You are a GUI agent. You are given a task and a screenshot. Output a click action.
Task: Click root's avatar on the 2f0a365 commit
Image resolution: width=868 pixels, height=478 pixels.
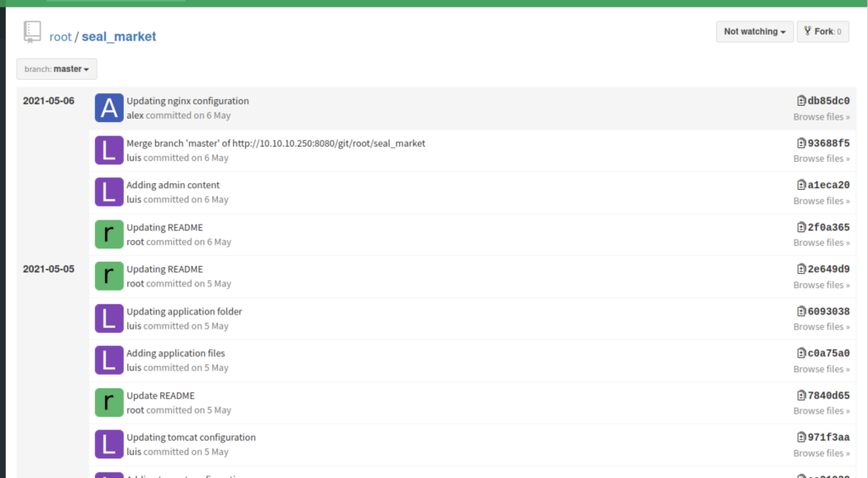108,234
